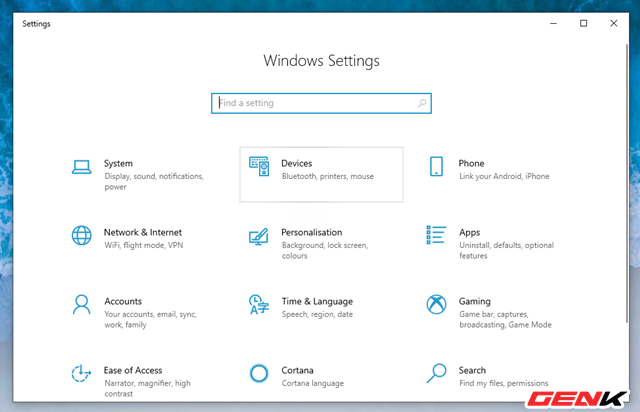Click the Windows Settings heading

[321, 61]
